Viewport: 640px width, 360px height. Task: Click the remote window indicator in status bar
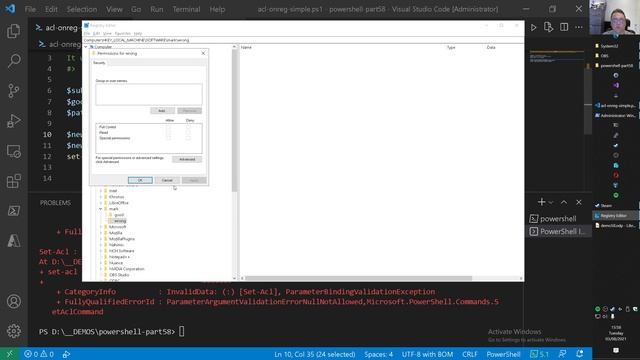coord(9,354)
